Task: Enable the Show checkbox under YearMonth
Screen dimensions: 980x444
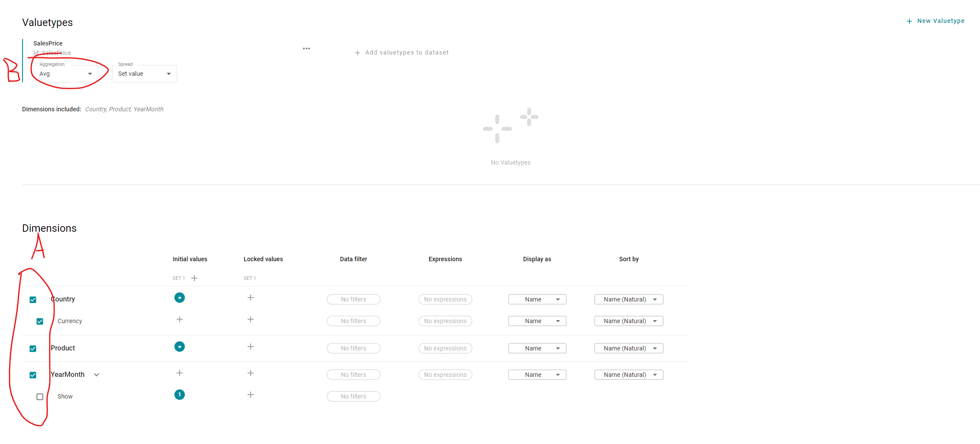Action: point(40,397)
